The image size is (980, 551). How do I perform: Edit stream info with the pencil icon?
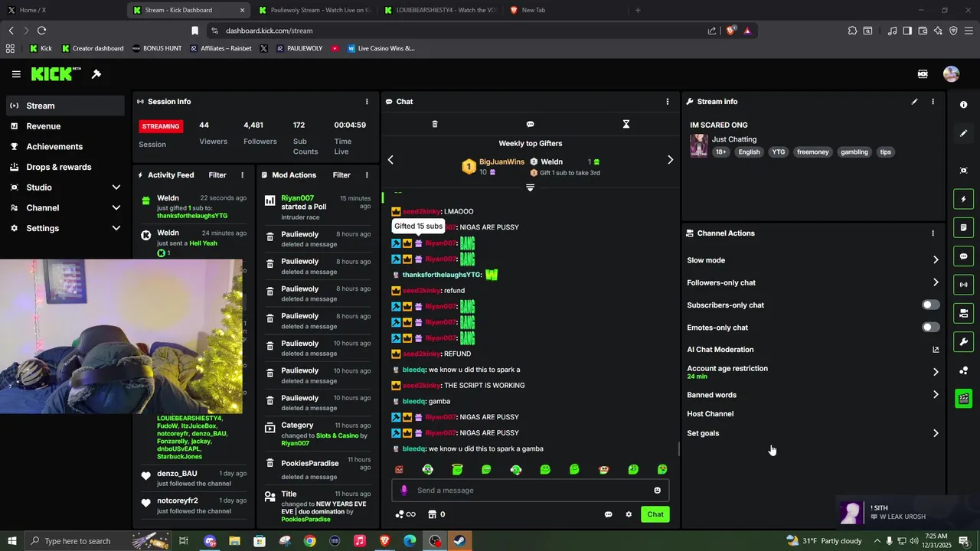coord(914,101)
